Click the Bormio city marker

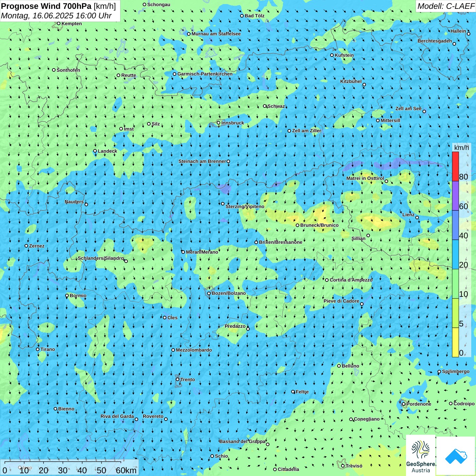tap(67, 295)
